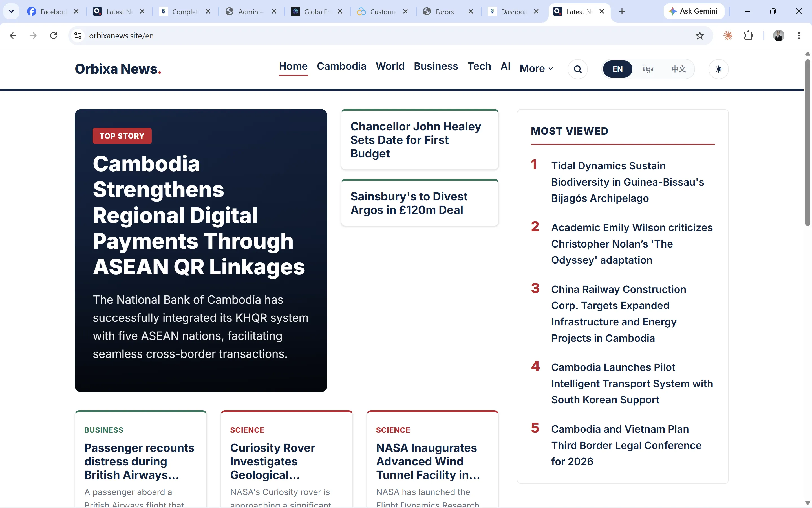Open Cambodia Launches Pilot Intelligent Transport article

pos(632,383)
